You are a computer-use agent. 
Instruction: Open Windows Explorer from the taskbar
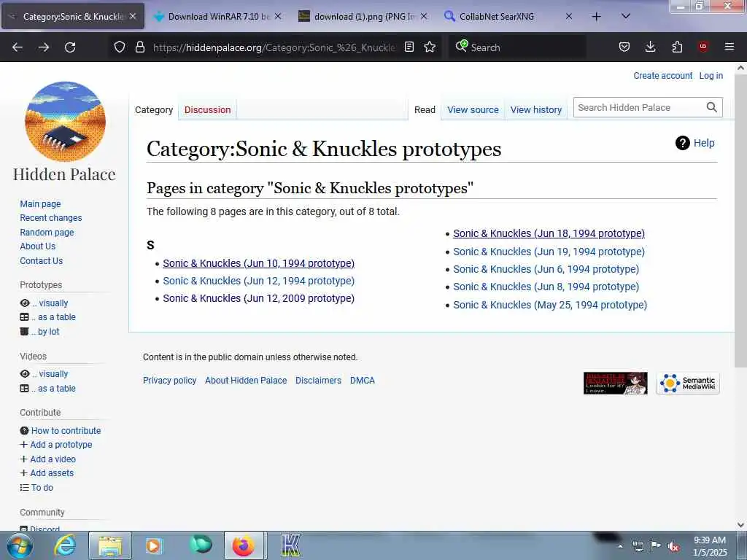pos(109,545)
